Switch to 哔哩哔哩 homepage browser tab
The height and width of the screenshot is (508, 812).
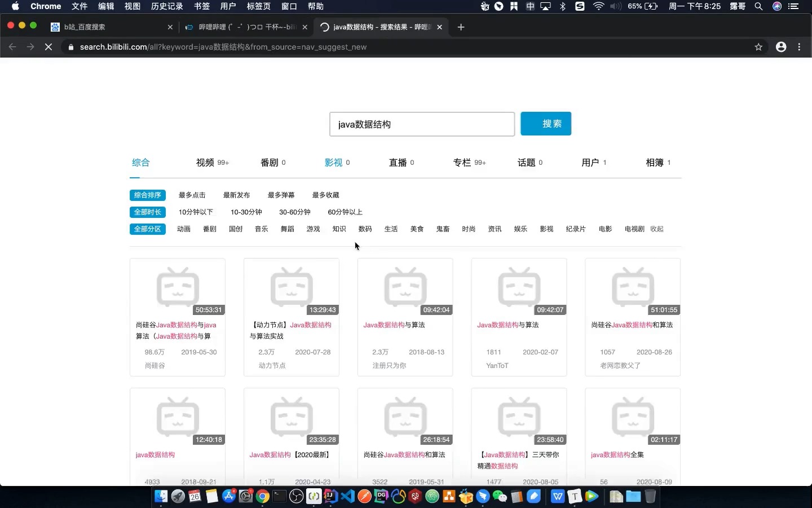tap(247, 27)
